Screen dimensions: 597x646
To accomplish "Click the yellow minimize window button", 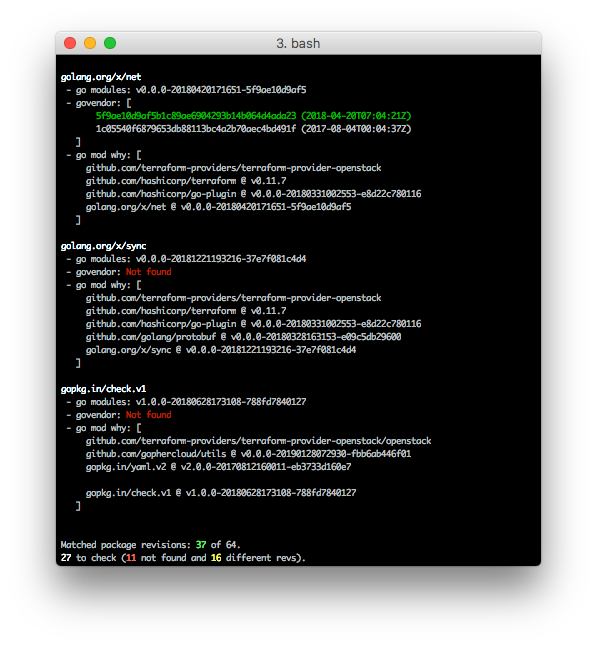I will [90, 43].
